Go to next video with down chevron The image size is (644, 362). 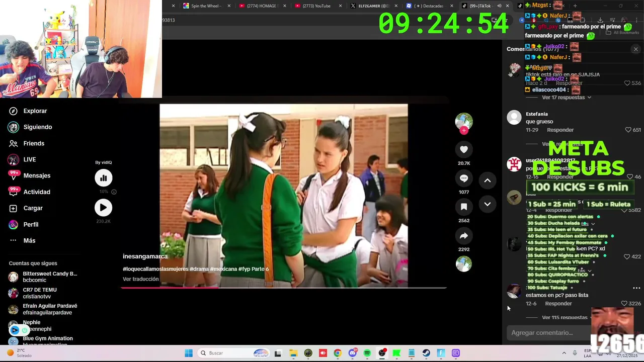(x=487, y=204)
